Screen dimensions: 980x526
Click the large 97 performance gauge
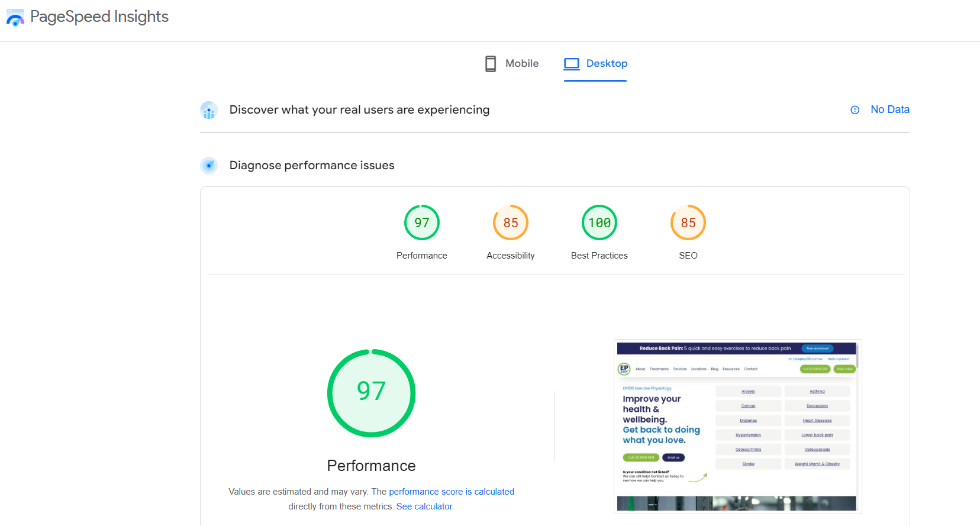point(372,393)
